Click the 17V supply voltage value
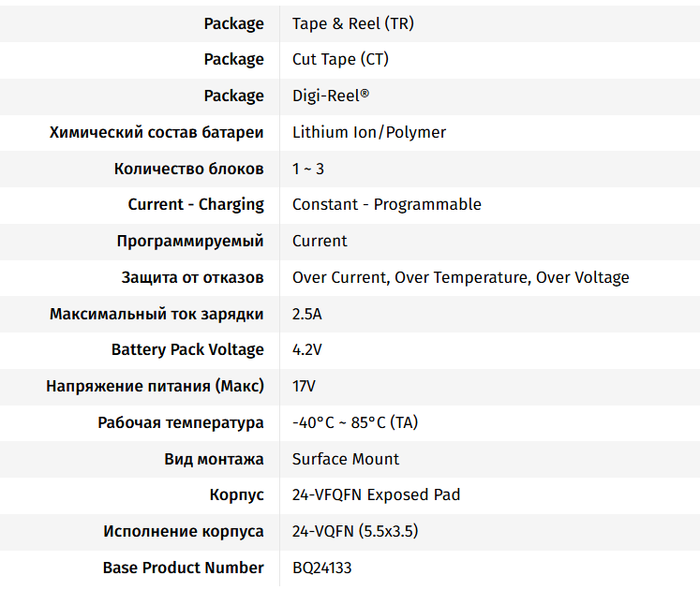Screen dimensions: 700x605 pos(304,386)
